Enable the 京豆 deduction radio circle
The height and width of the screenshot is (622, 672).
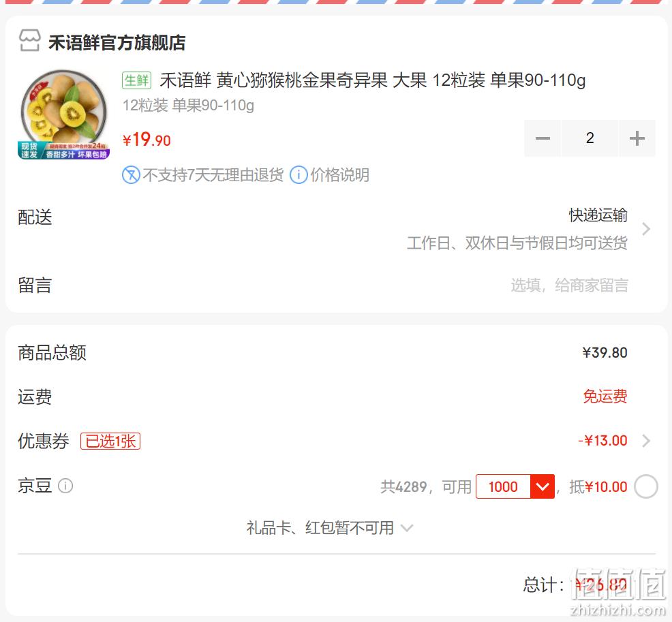click(x=646, y=486)
